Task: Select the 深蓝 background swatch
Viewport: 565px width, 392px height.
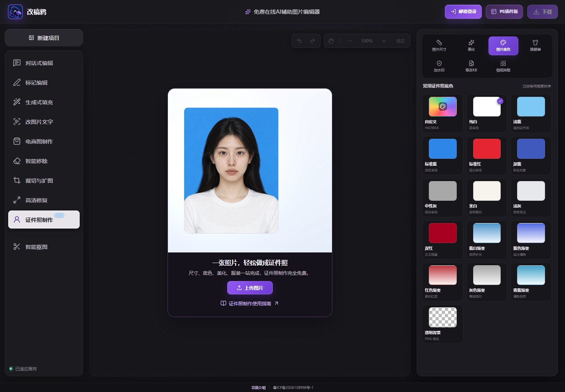Action: 531,156
